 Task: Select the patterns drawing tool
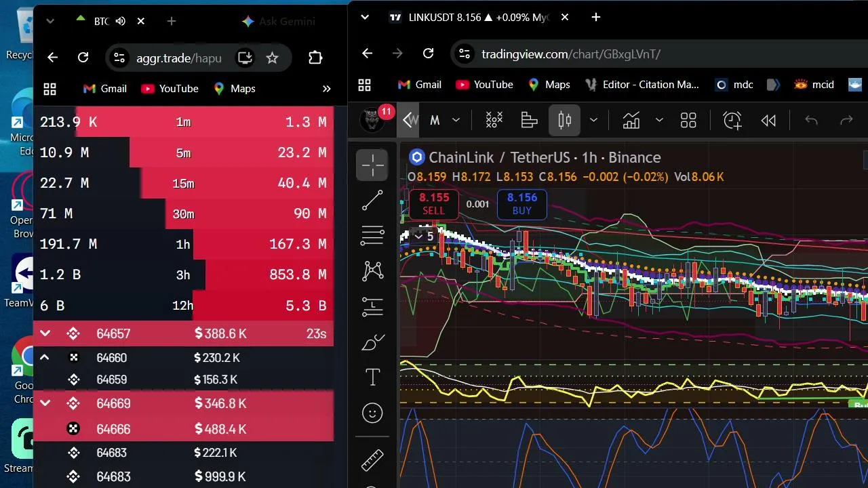[x=372, y=271]
